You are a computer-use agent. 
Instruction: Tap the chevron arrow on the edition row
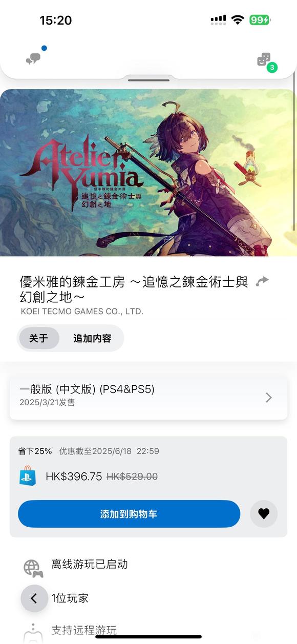269,398
